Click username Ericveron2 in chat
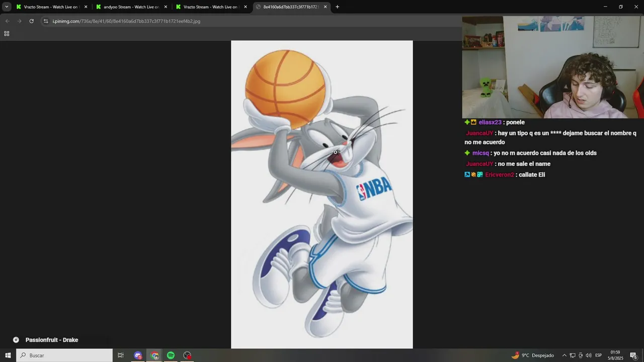 pyautogui.click(x=500, y=174)
